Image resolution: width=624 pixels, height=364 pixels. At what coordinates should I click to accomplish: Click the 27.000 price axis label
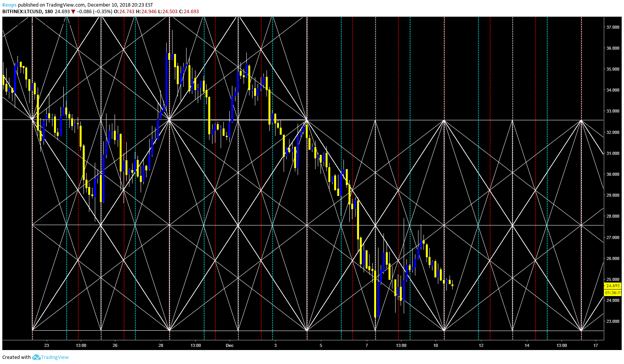pos(612,237)
